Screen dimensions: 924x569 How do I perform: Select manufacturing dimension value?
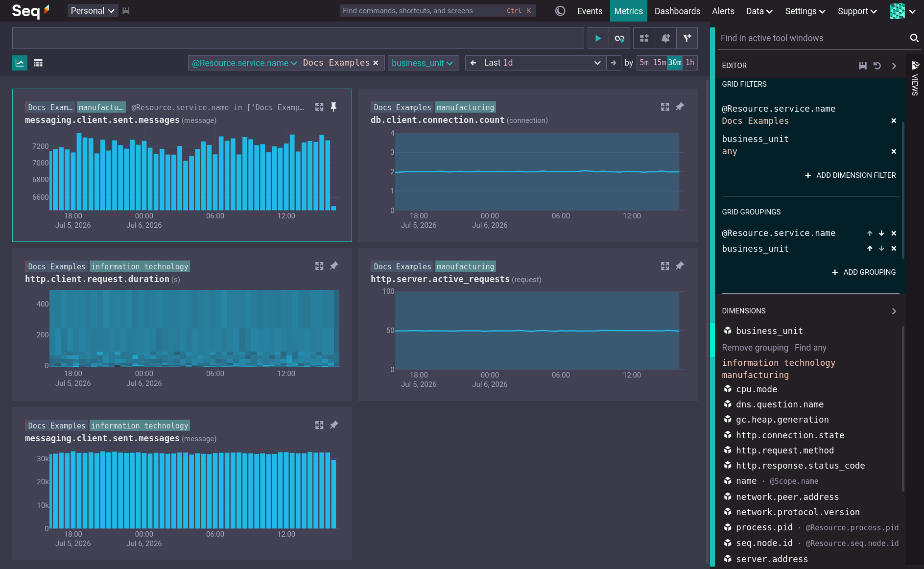pos(755,375)
